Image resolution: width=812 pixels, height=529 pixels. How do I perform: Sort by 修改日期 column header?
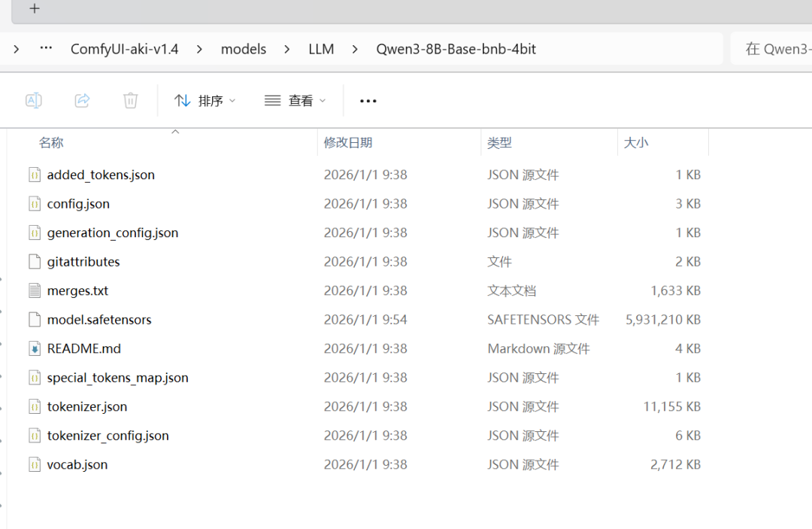[348, 142]
